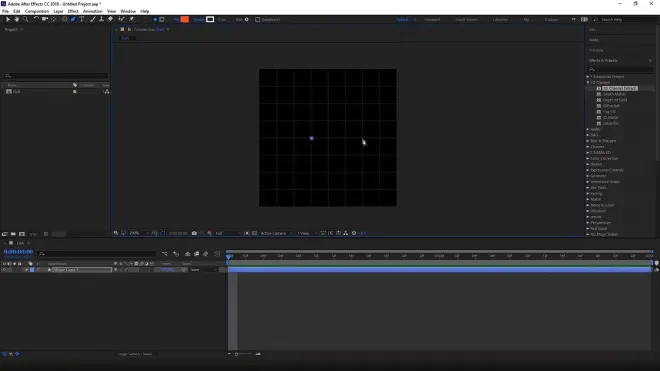The width and height of the screenshot is (660, 371).
Task: Take a snapshot with camera icon
Action: (x=194, y=233)
